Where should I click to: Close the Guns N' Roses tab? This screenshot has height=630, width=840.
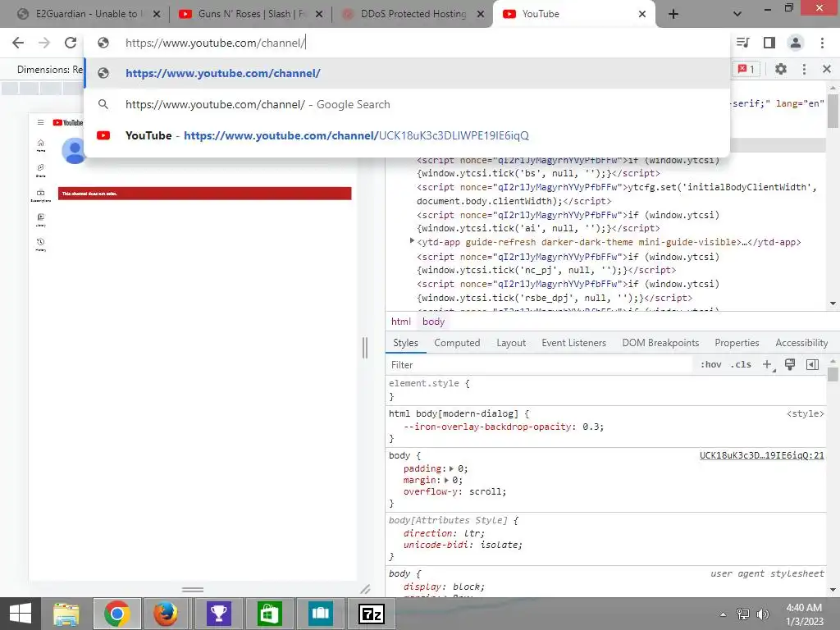click(319, 14)
